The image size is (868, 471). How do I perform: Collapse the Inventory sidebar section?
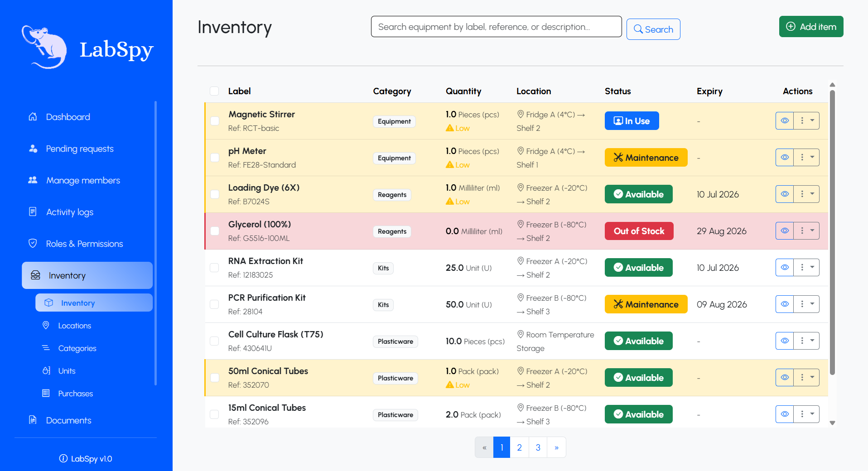coord(87,275)
